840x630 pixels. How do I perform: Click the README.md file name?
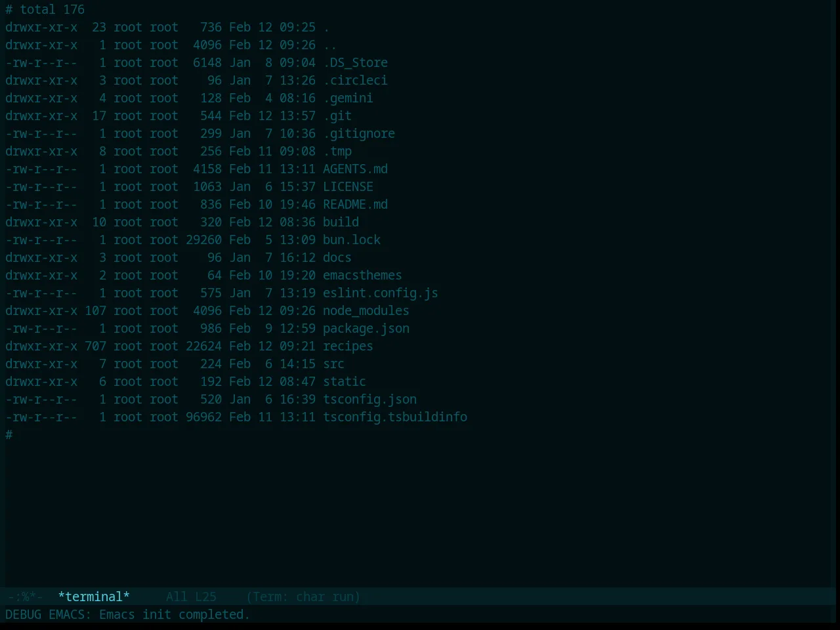point(355,205)
